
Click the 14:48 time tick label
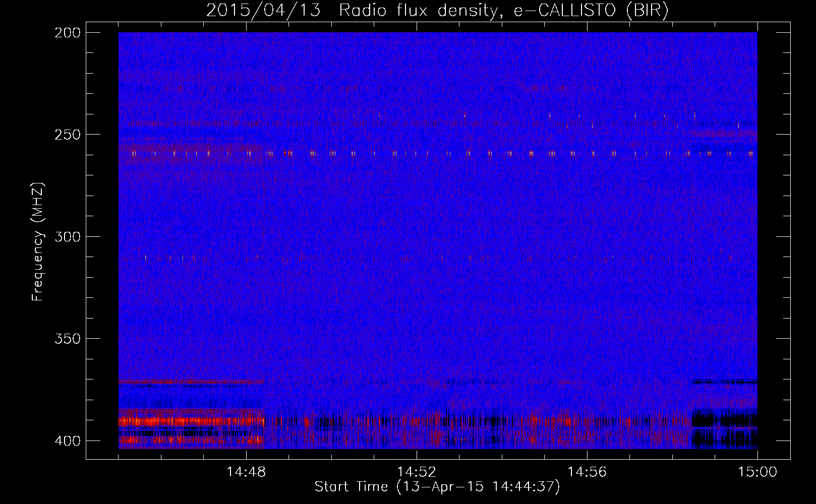point(246,472)
